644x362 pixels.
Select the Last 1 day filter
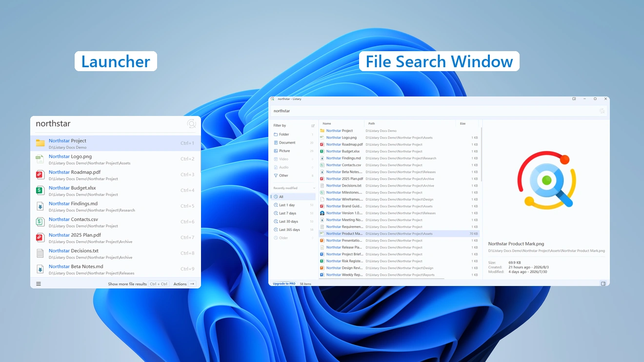294,205
